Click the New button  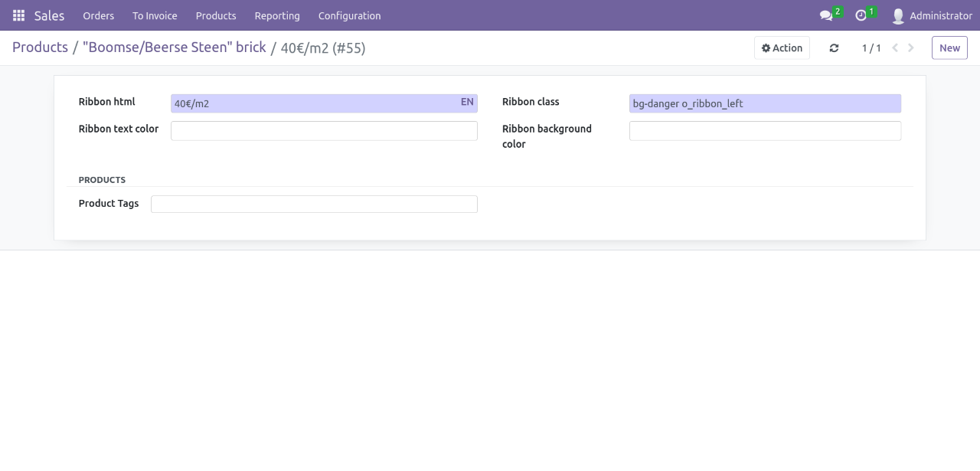click(x=949, y=48)
